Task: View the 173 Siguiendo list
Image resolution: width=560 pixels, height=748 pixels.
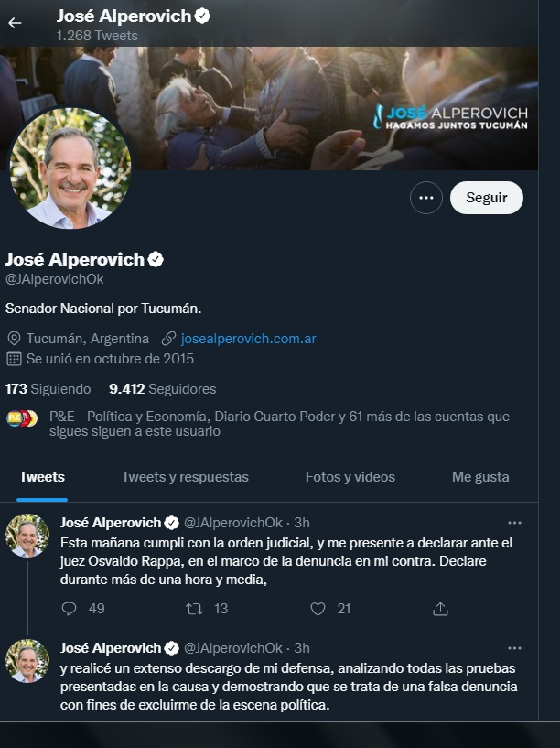Action: click(x=48, y=389)
